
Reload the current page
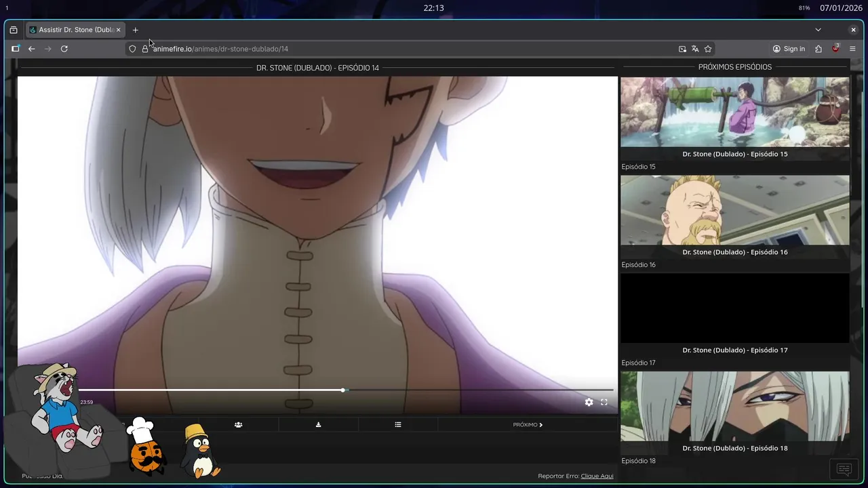(x=64, y=49)
